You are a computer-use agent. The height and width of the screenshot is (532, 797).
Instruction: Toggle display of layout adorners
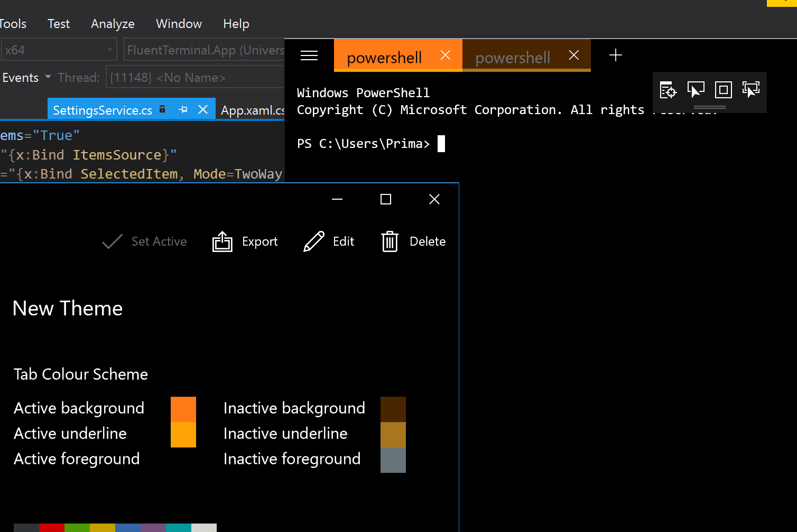723,90
